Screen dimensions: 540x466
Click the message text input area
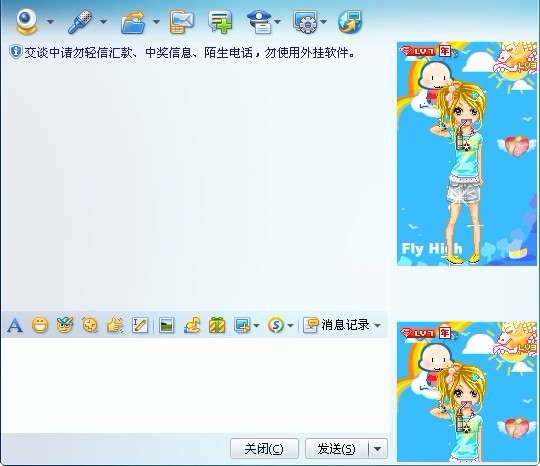[x=195, y=385]
